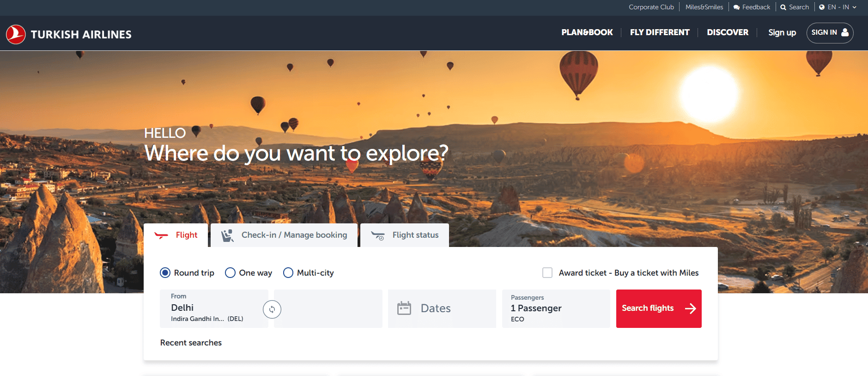
Task: Click the calendar icon in Dates field
Action: 404,308
